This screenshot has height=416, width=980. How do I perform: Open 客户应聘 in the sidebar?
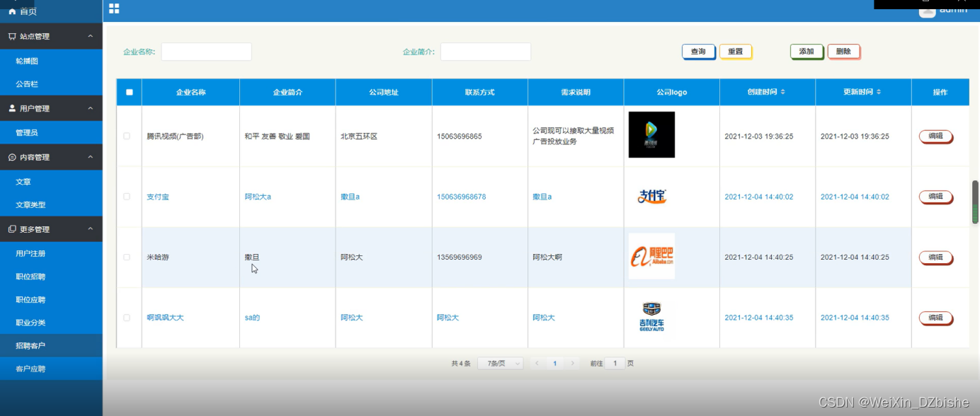51,369
